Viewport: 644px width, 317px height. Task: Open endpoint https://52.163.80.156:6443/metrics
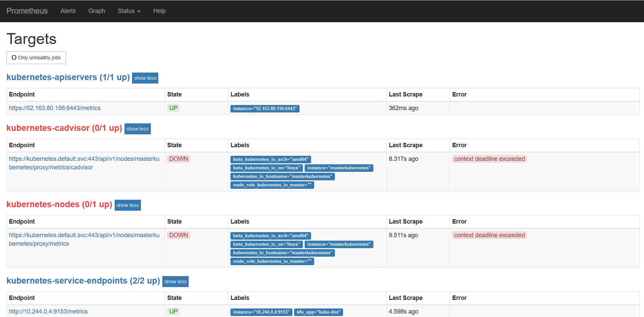click(x=55, y=108)
